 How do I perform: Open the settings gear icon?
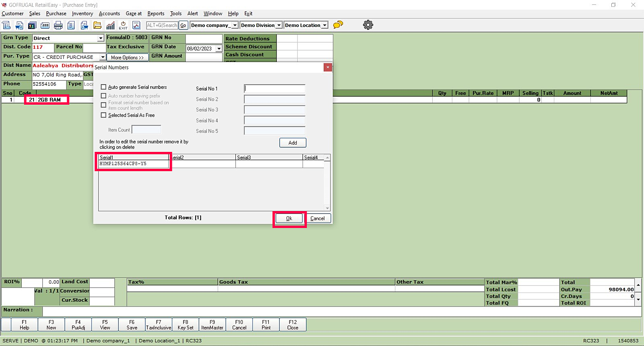[x=368, y=25]
